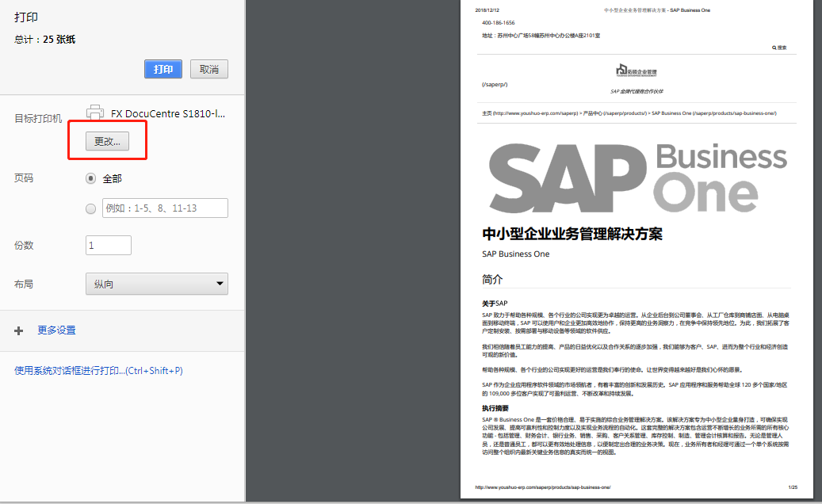Viewport: 822px width, 504px height.
Task: Click the 页码 pages label
Action: [x=24, y=178]
